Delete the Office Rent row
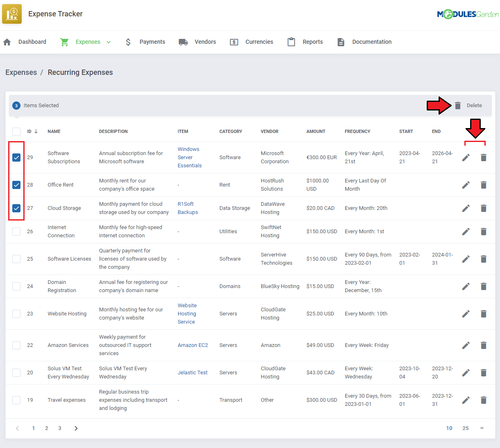 [x=484, y=185]
